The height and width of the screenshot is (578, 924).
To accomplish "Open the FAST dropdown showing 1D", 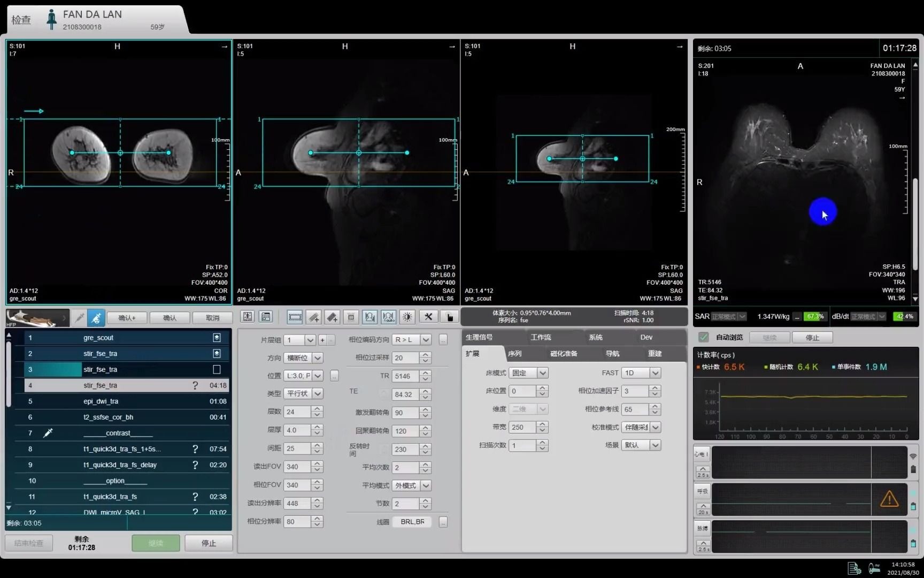I will click(656, 373).
